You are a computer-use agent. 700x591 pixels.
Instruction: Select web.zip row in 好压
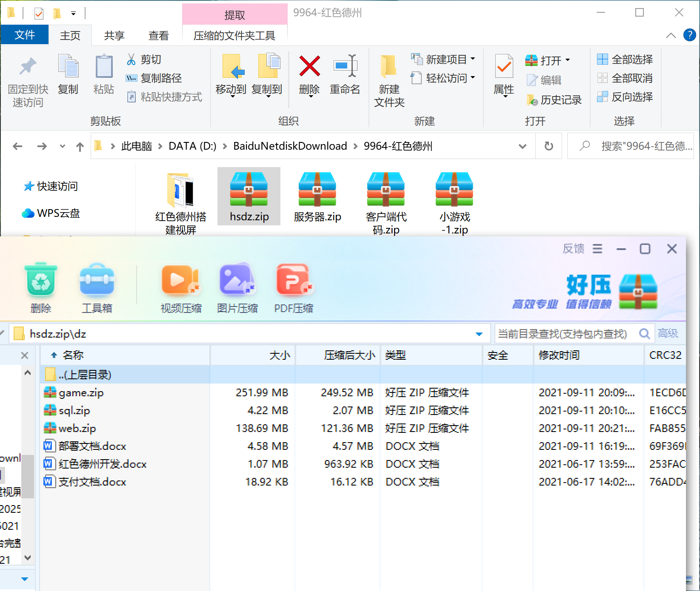[x=363, y=428]
